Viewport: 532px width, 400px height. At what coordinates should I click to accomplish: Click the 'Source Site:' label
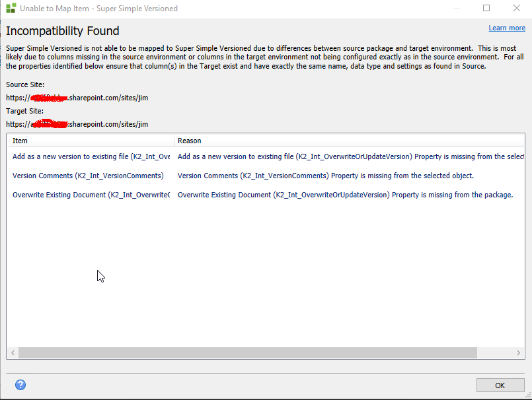coord(25,84)
